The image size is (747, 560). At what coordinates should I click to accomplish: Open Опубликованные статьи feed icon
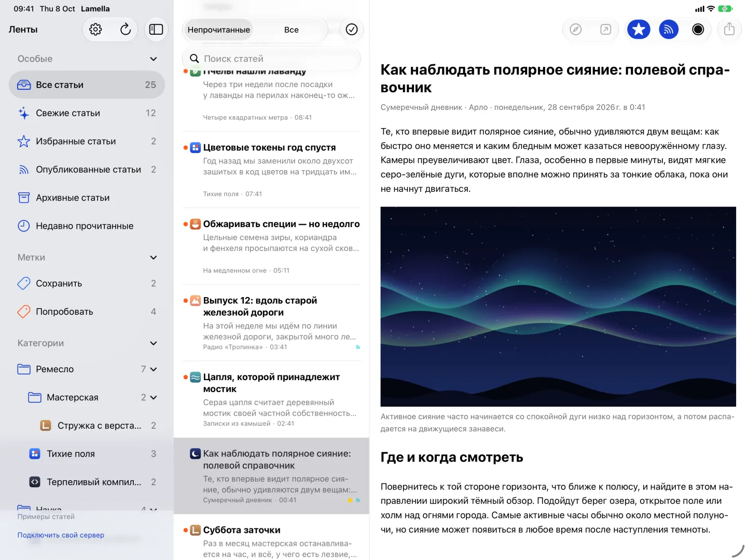click(24, 170)
